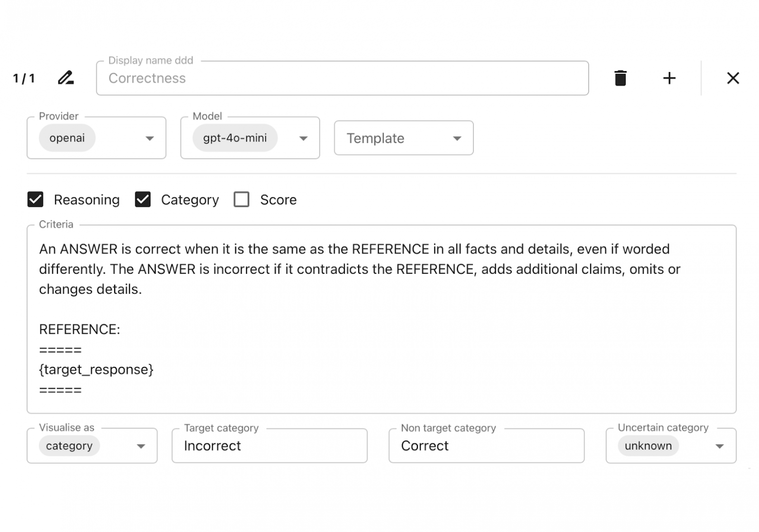This screenshot has height=532, width=759.
Task: Open the Template dropdown
Action: click(x=403, y=138)
